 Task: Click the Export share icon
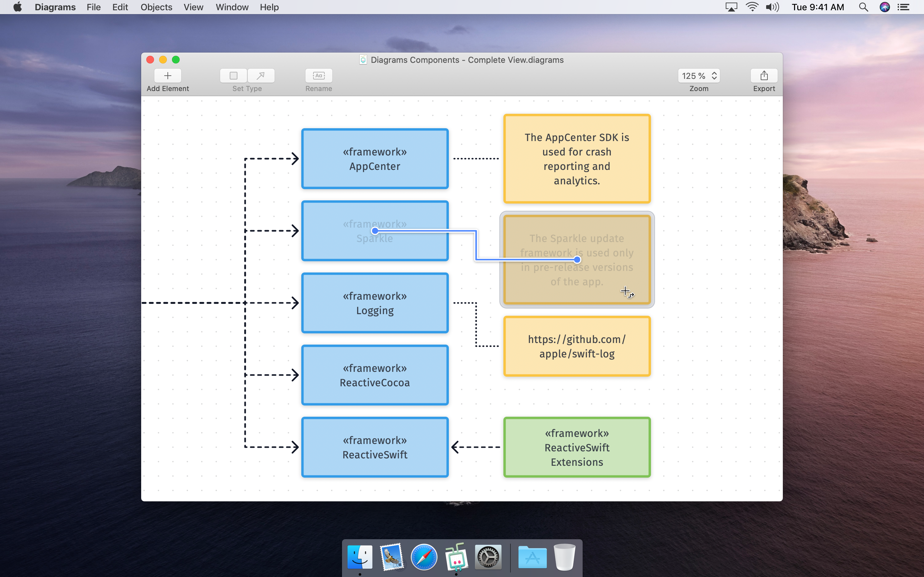coord(764,76)
